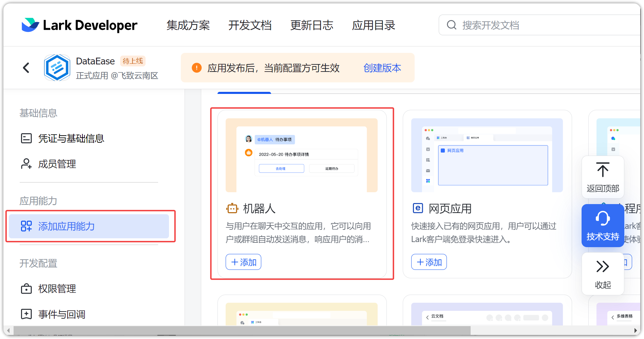Image resolution: width=644 pixels, height=339 pixels.
Task: Click the web app description starting 快速接入已有
Action: point(484,233)
